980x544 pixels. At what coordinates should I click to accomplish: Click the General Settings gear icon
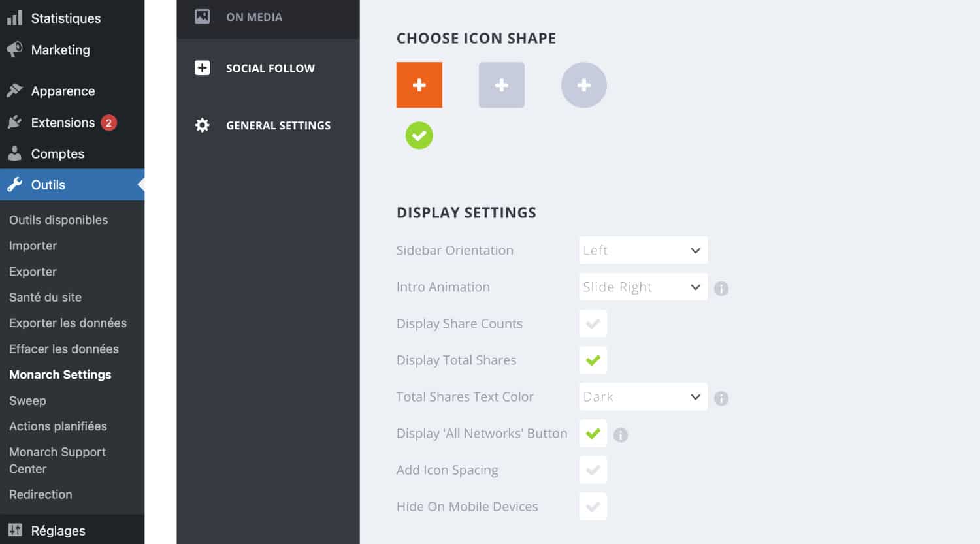click(203, 125)
